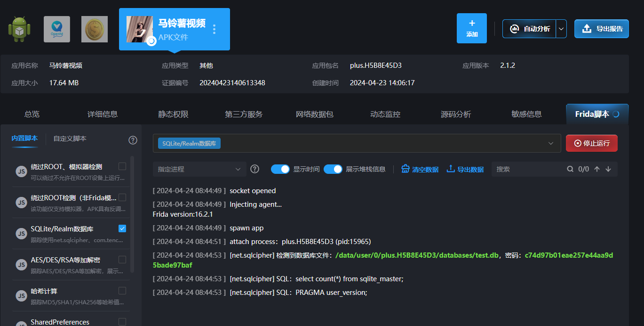
Task: Expand the script selector containing SQLite/Realm数据库
Action: point(550,143)
